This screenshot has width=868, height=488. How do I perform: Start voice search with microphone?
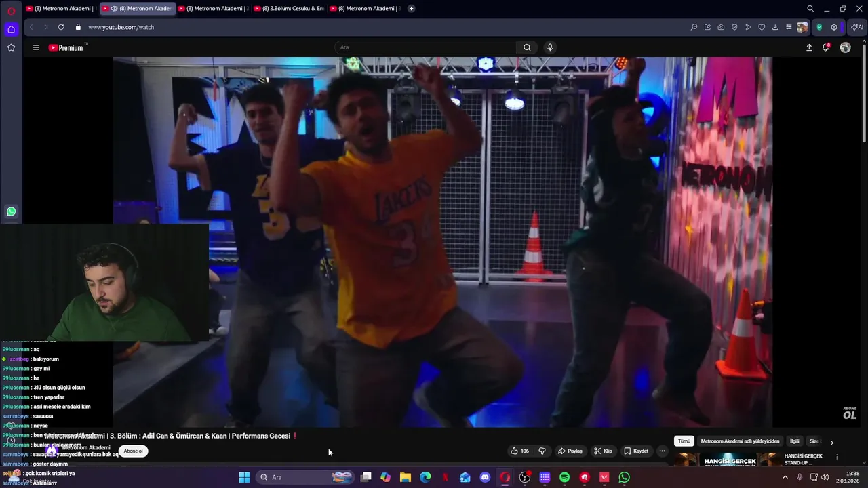click(550, 47)
